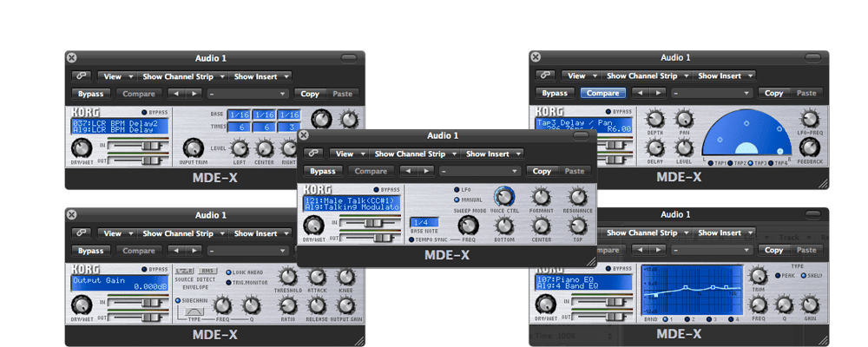
Task: Click Threshold knob in compressor window
Action: click(x=287, y=277)
